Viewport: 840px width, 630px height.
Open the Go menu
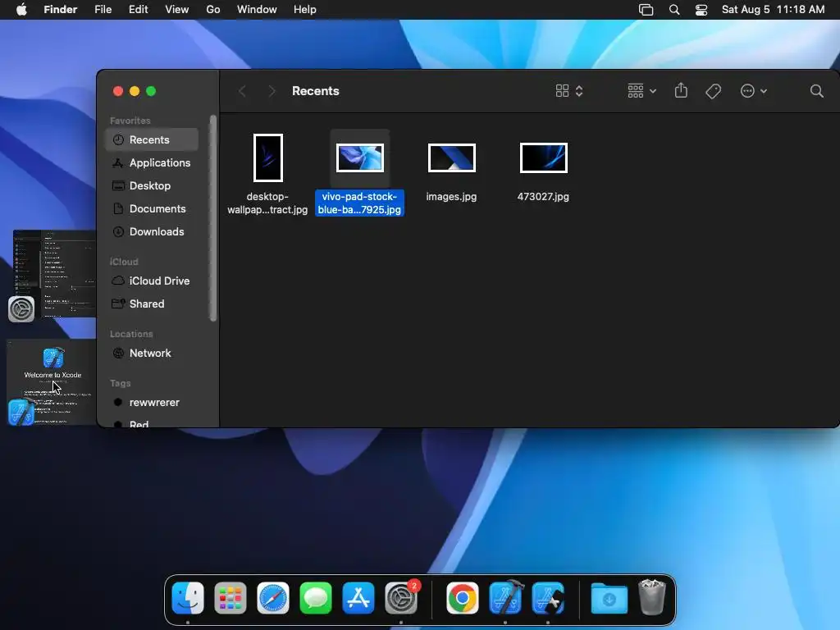(x=213, y=10)
